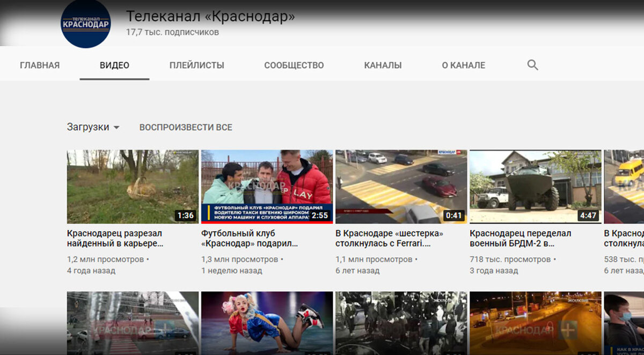Open the 1:36 video thumbnail with the tree
644x355 pixels.
point(133,187)
